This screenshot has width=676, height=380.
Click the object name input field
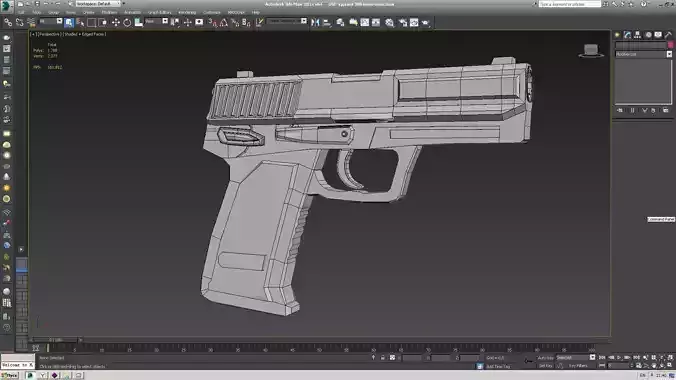[641, 45]
